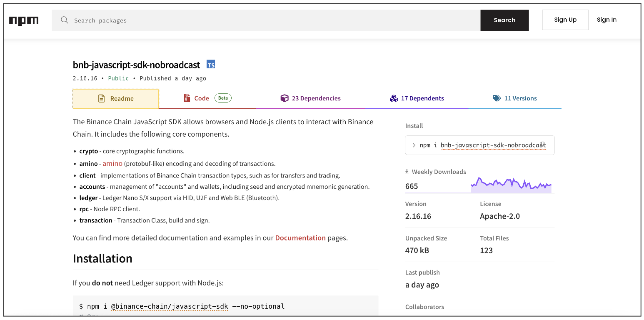Click the Dependents network icon

pyautogui.click(x=394, y=98)
